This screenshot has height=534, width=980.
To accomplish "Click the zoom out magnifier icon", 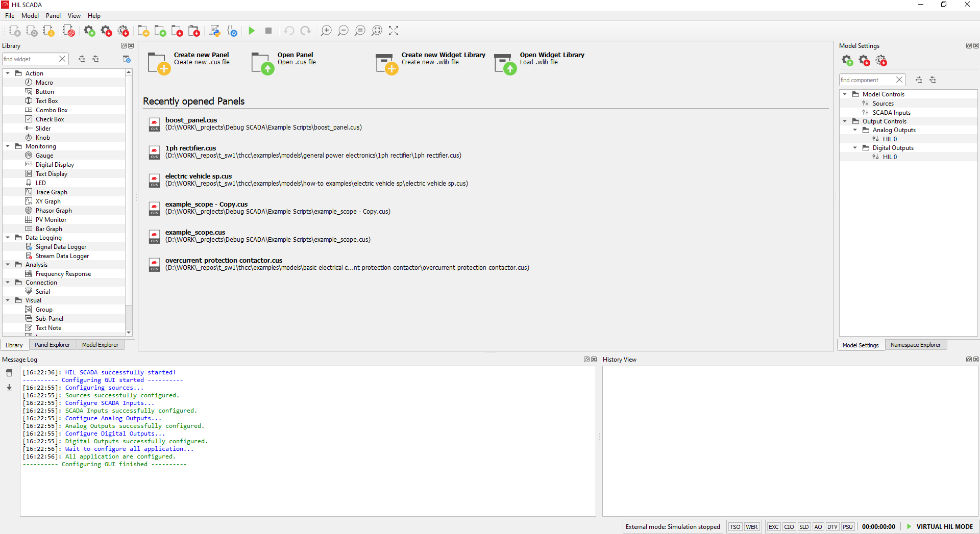I will (x=343, y=31).
